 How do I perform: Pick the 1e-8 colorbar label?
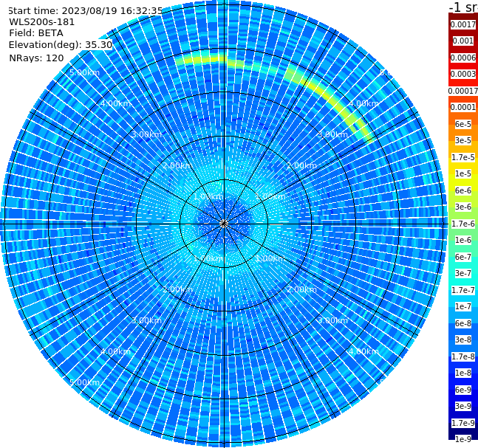pyautogui.click(x=463, y=373)
